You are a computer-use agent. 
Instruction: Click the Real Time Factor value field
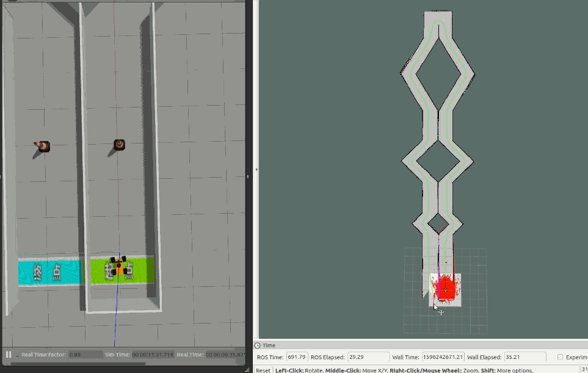85,354
